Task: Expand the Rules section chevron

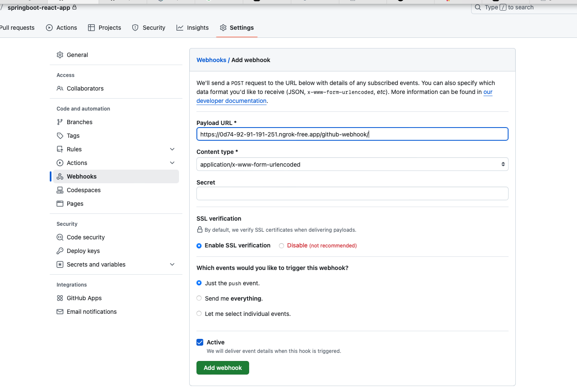Action: pyautogui.click(x=172, y=149)
